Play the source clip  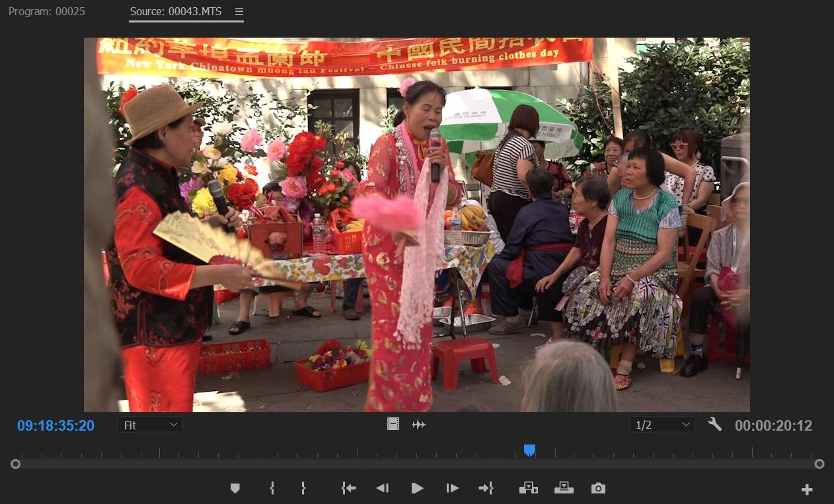point(417,488)
